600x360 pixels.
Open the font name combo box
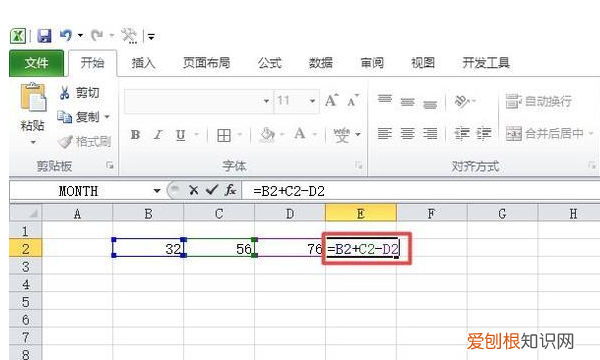tap(199, 101)
